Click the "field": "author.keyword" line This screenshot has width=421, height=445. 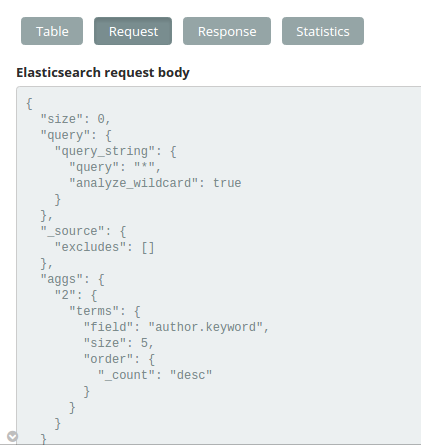176,327
